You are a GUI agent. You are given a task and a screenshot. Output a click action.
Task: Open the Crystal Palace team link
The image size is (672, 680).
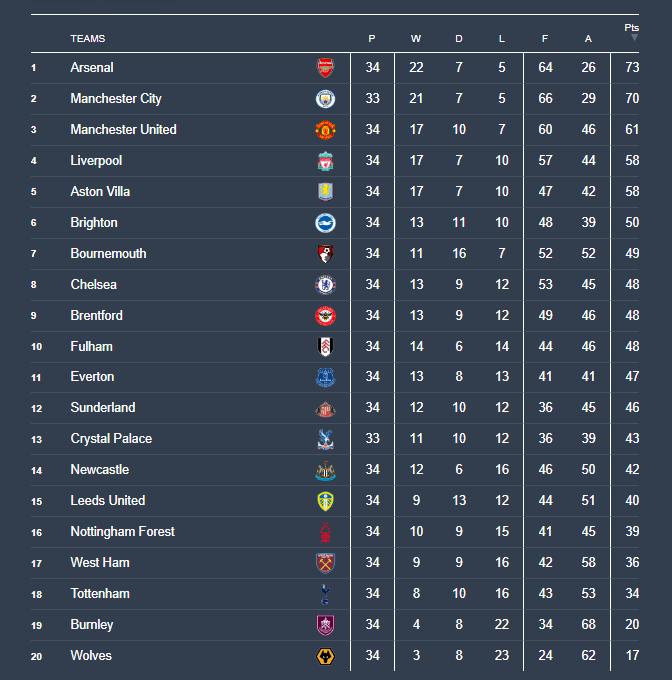[x=111, y=438]
